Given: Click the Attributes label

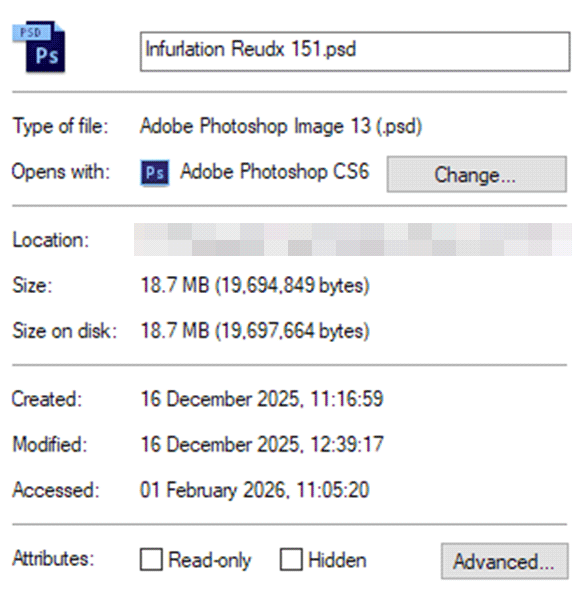Looking at the screenshot, I should tap(53, 559).
